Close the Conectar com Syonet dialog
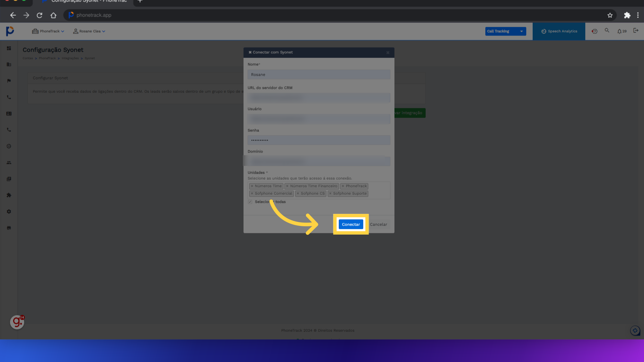 click(388, 53)
